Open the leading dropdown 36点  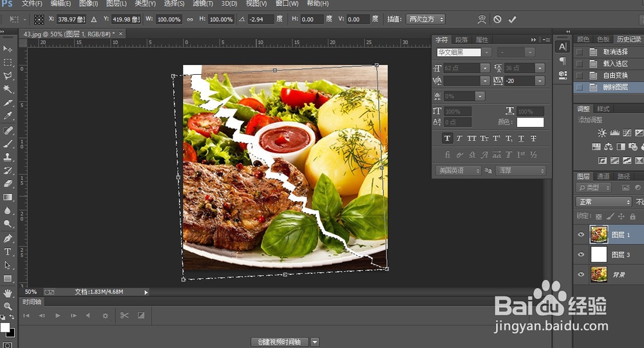pyautogui.click(x=540, y=68)
